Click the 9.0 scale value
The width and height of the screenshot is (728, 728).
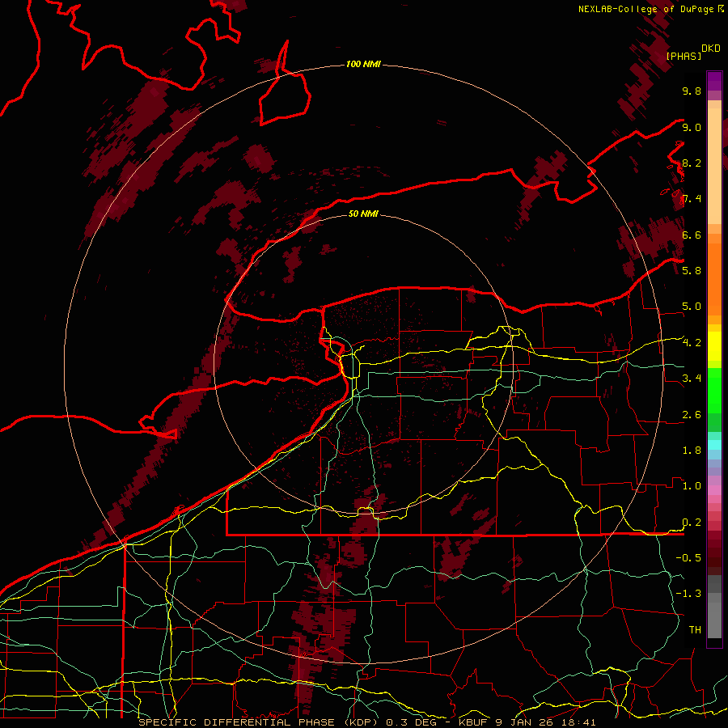pyautogui.click(x=692, y=127)
